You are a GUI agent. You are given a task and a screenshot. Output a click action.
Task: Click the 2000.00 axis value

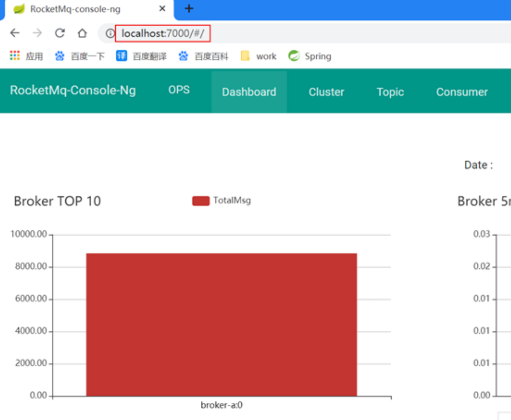31,363
